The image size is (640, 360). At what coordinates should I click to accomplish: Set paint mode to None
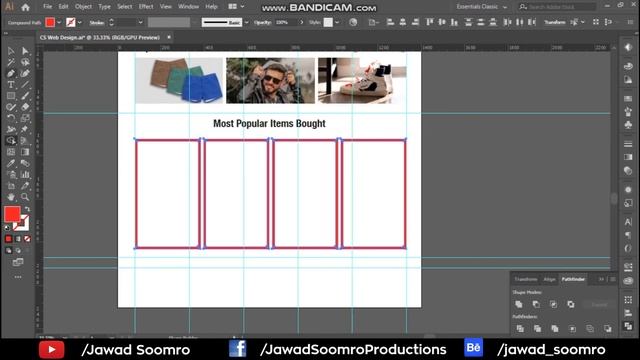27,239
